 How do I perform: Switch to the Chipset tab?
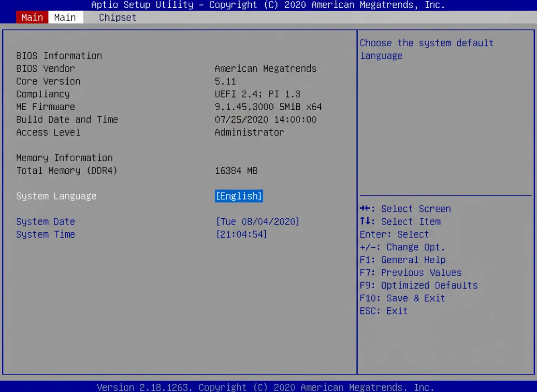click(x=117, y=17)
